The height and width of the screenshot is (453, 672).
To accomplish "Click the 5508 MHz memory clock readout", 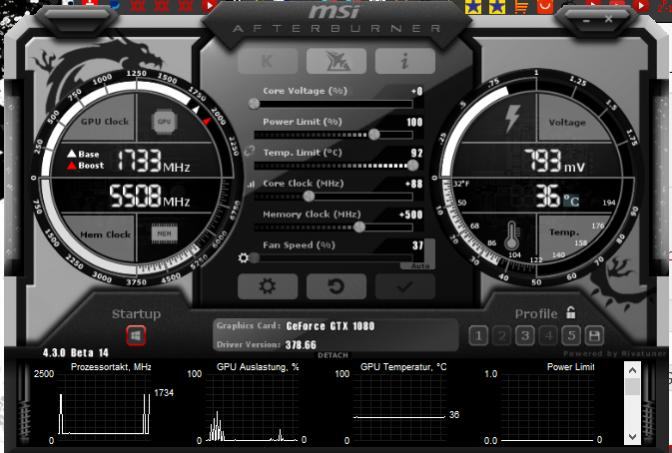I will pos(149,196).
